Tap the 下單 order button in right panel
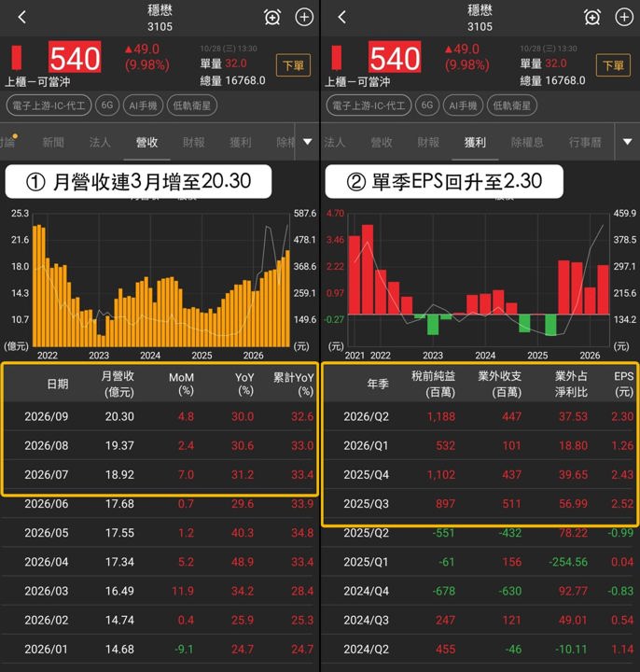Image resolution: width=640 pixels, height=672 pixels. click(613, 65)
